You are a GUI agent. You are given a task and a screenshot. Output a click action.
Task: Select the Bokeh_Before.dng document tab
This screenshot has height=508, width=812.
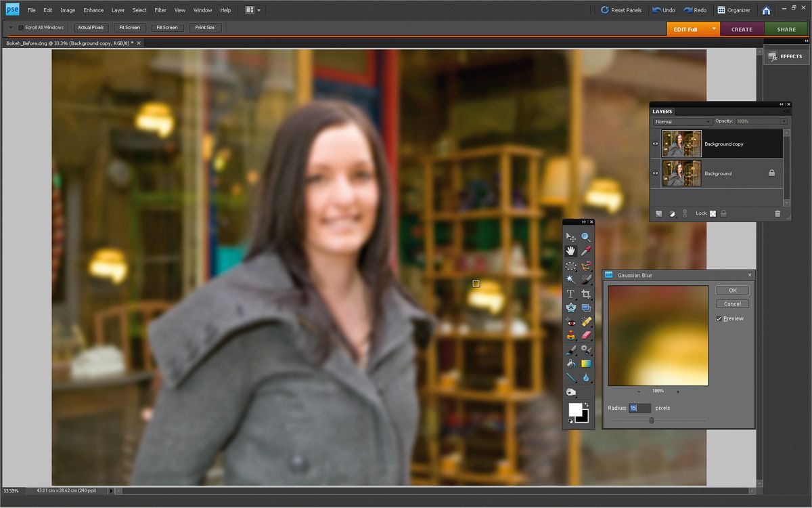click(x=68, y=43)
